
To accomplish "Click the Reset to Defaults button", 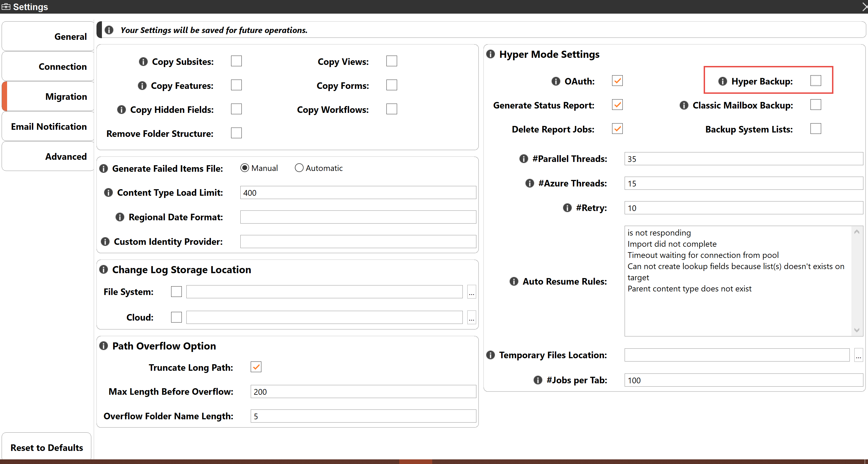I will pos(46,447).
